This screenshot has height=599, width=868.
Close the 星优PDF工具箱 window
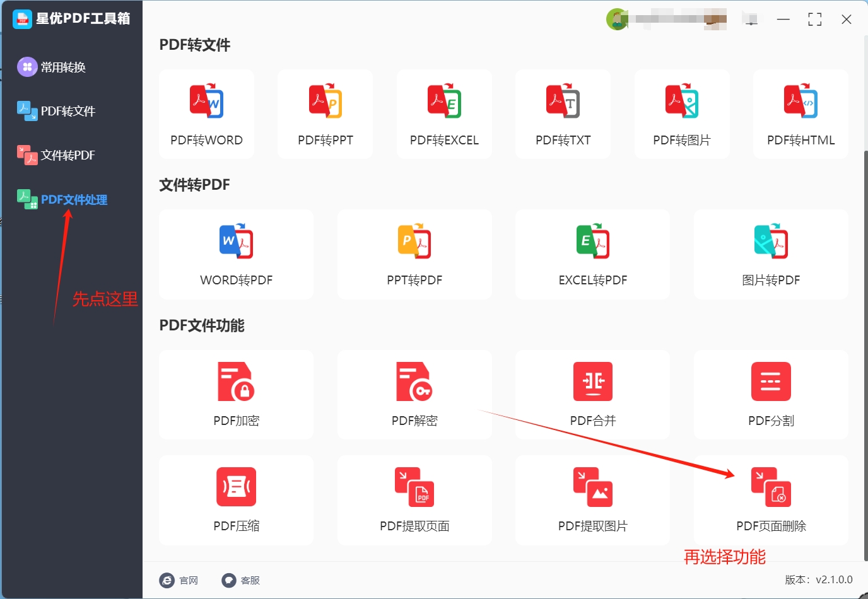pyautogui.click(x=847, y=20)
